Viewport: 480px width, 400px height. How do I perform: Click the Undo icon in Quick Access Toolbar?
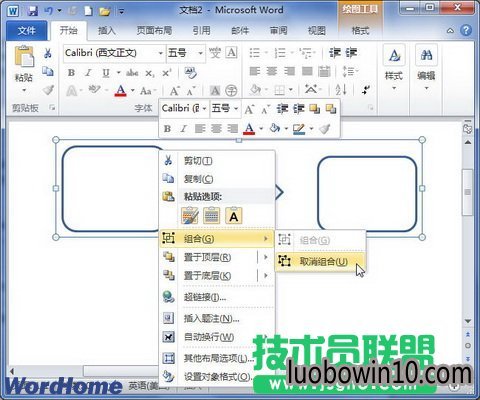coord(49,11)
